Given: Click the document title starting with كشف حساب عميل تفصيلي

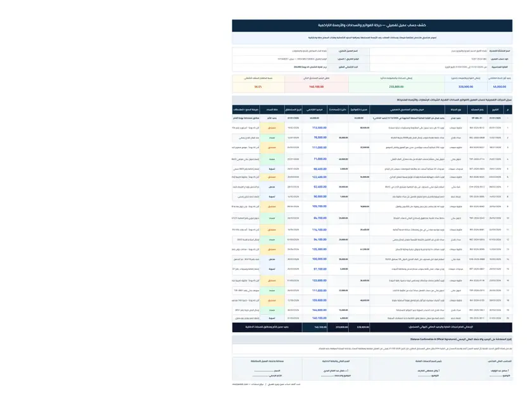Looking at the screenshot, I should click(x=372, y=25).
